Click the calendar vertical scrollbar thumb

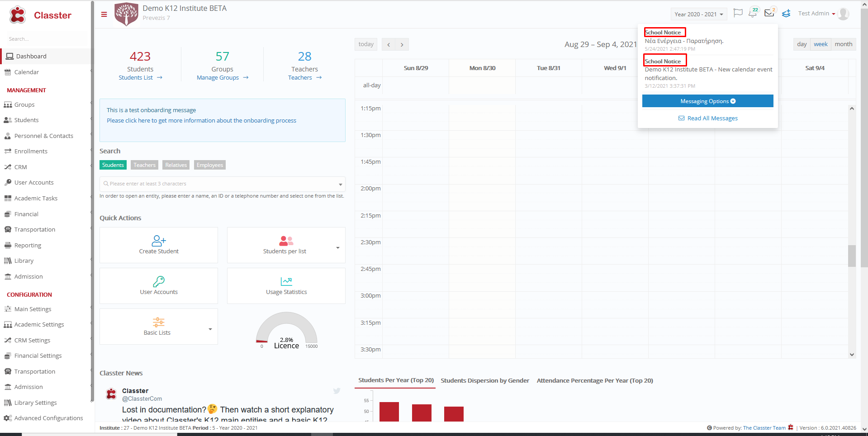coord(852,256)
